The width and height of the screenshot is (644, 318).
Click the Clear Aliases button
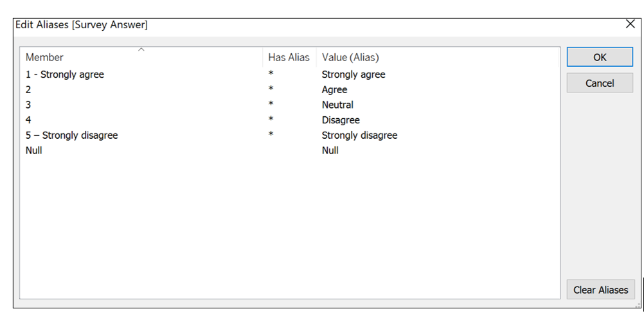click(600, 290)
